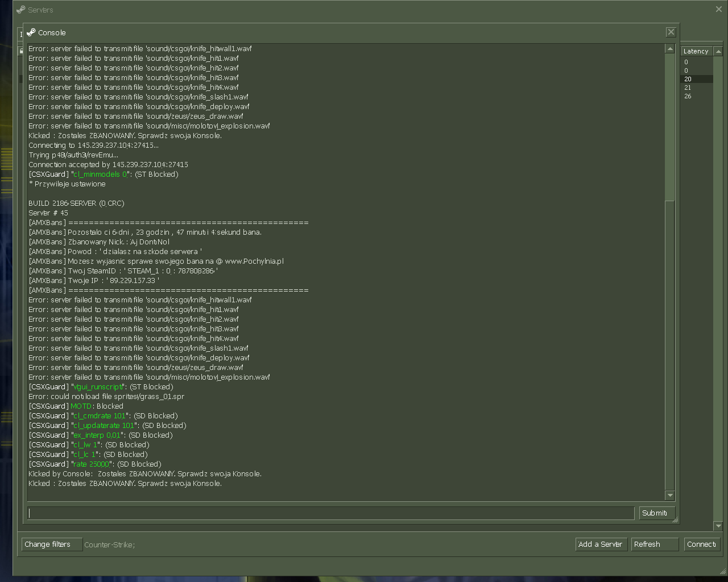Click the 'cl_updaterate 101' blocked line
Viewport: 728px width, 582px height.
[x=107, y=426]
